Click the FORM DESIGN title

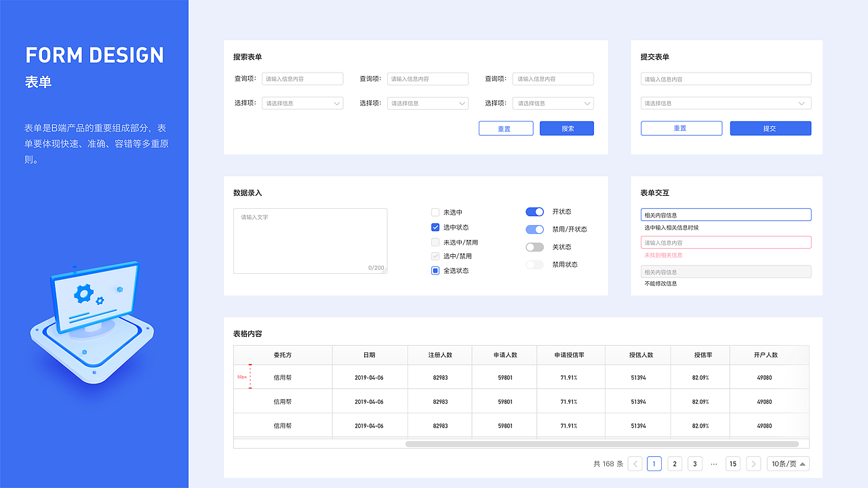tap(94, 55)
